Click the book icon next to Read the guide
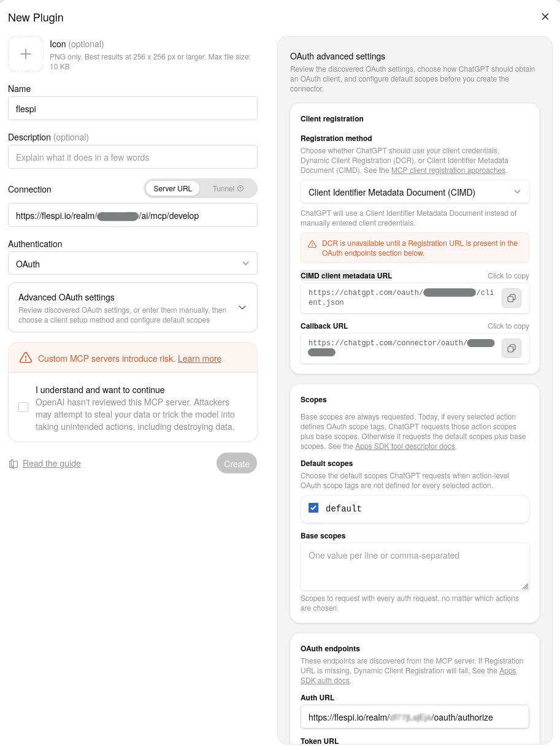The image size is (560, 750). click(13, 464)
